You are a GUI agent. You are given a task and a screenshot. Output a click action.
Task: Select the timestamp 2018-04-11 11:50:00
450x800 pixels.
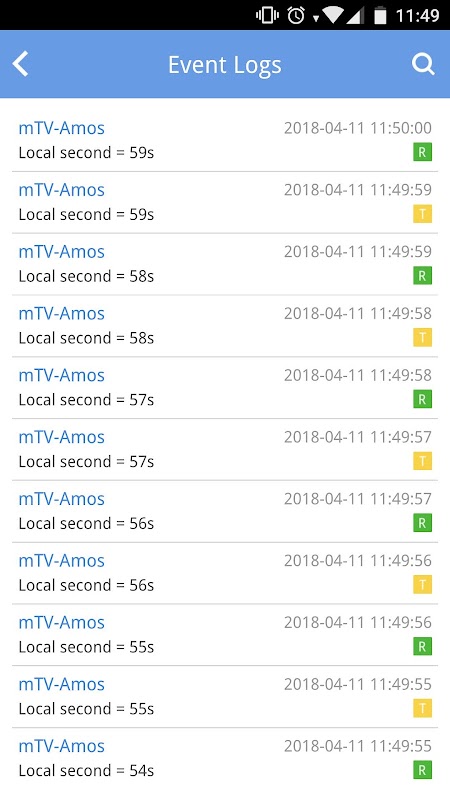tap(358, 128)
